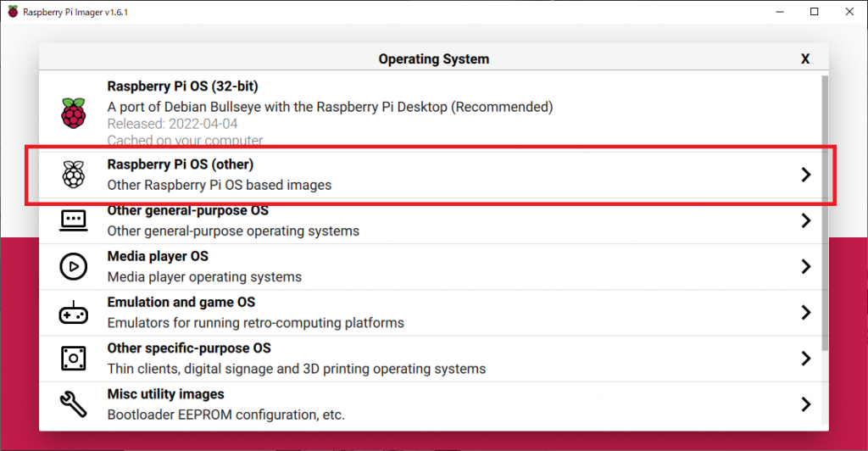Select Raspberry Pi OS (32-bit) entry
Screen dimensions: 868x451
(431, 113)
